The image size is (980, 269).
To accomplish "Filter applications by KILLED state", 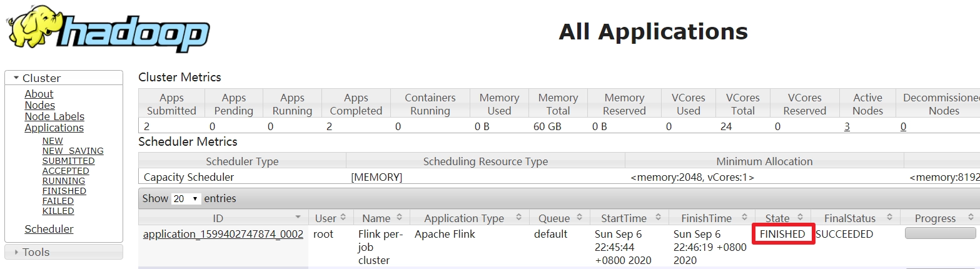I will 58,211.
